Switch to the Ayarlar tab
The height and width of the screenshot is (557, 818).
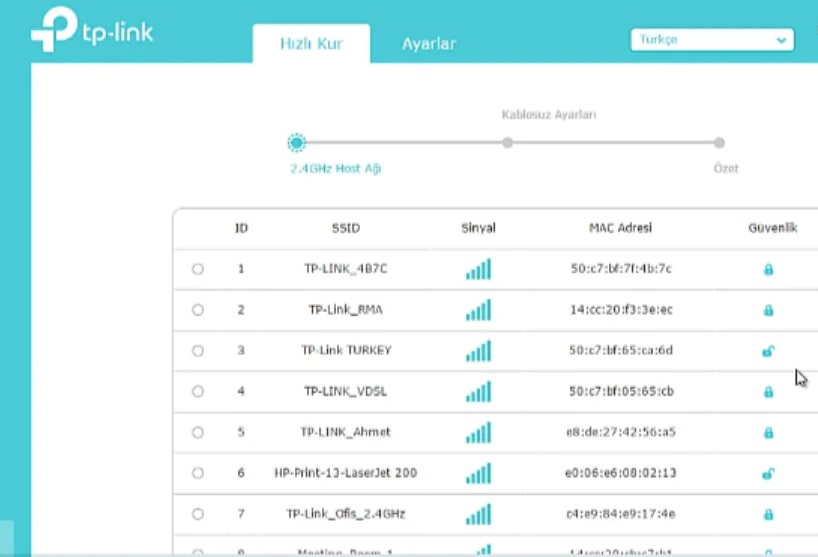click(429, 44)
